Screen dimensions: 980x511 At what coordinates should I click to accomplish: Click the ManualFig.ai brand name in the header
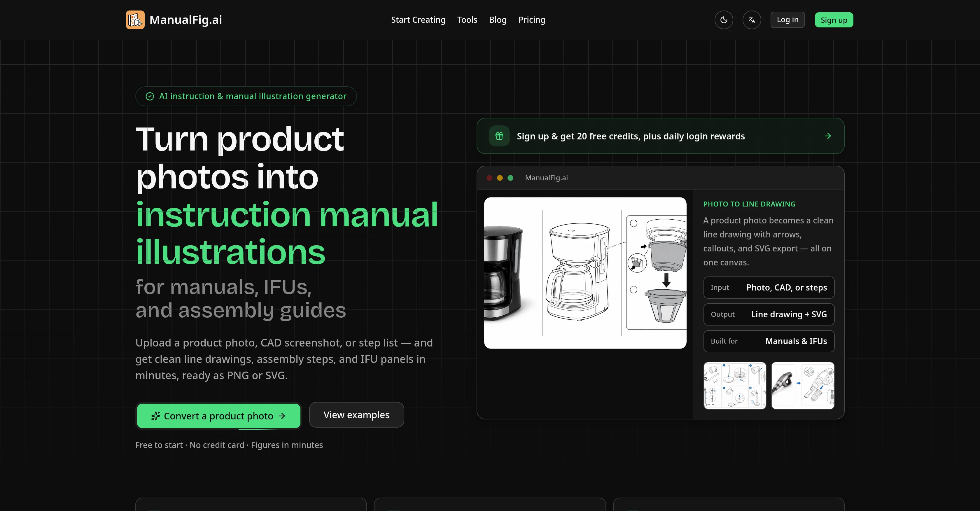(186, 20)
